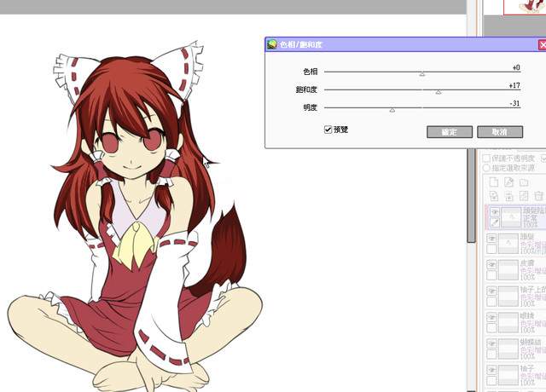This screenshot has height=392, width=546.
Task: Hide the 袖子 layer via eye icon
Action: click(x=491, y=370)
